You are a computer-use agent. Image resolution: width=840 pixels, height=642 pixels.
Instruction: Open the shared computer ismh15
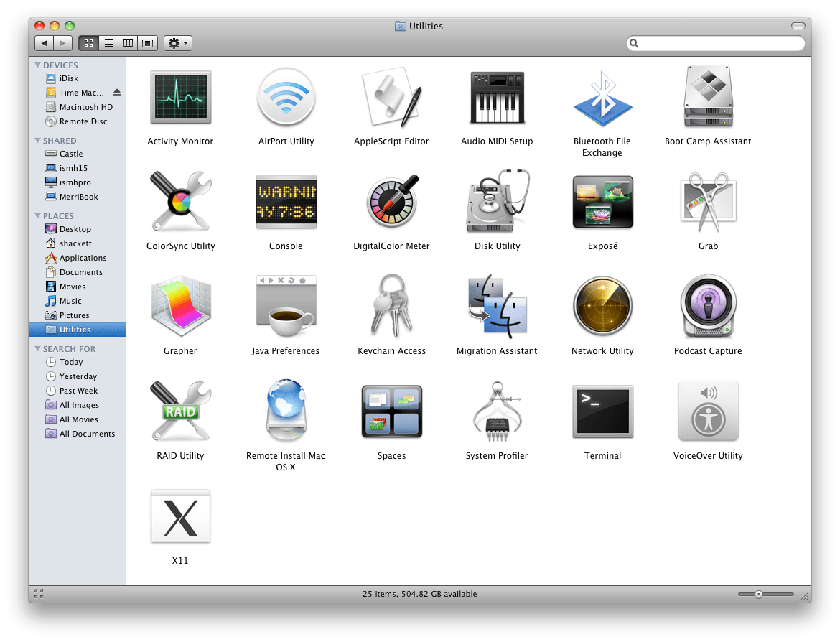tap(77, 168)
